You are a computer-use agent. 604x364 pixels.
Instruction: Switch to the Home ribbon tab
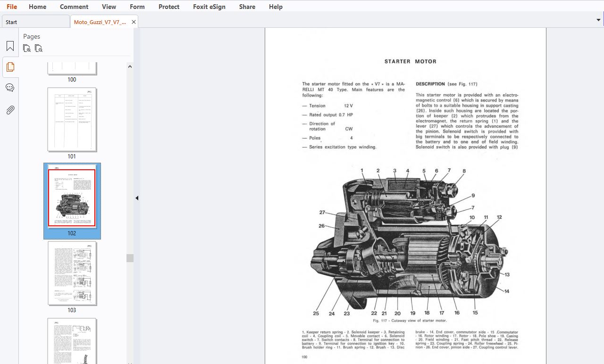click(x=37, y=7)
